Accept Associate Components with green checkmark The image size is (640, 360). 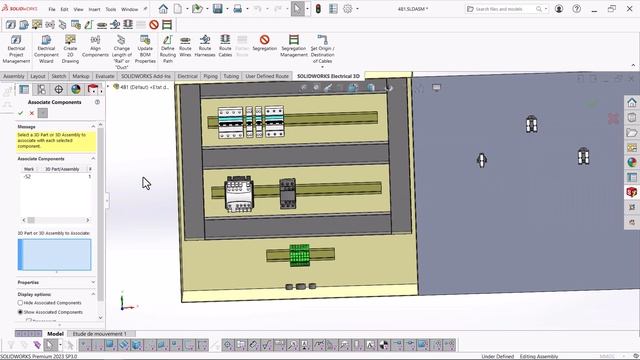[20, 113]
